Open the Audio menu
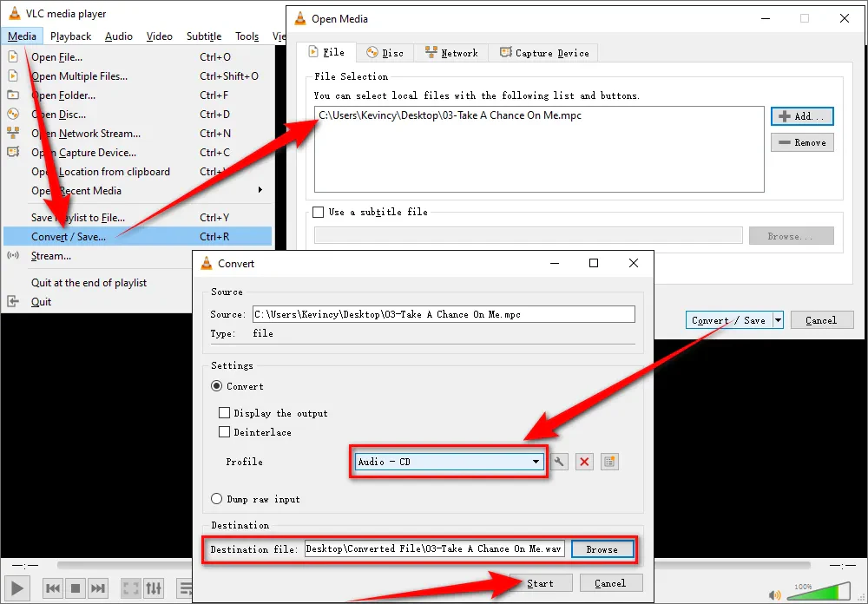The width and height of the screenshot is (868, 604). 118,36
